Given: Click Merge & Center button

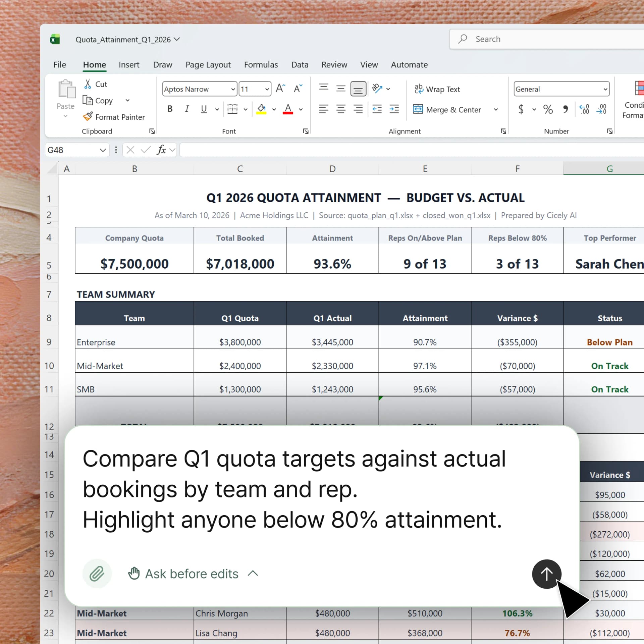Looking at the screenshot, I should coord(447,110).
